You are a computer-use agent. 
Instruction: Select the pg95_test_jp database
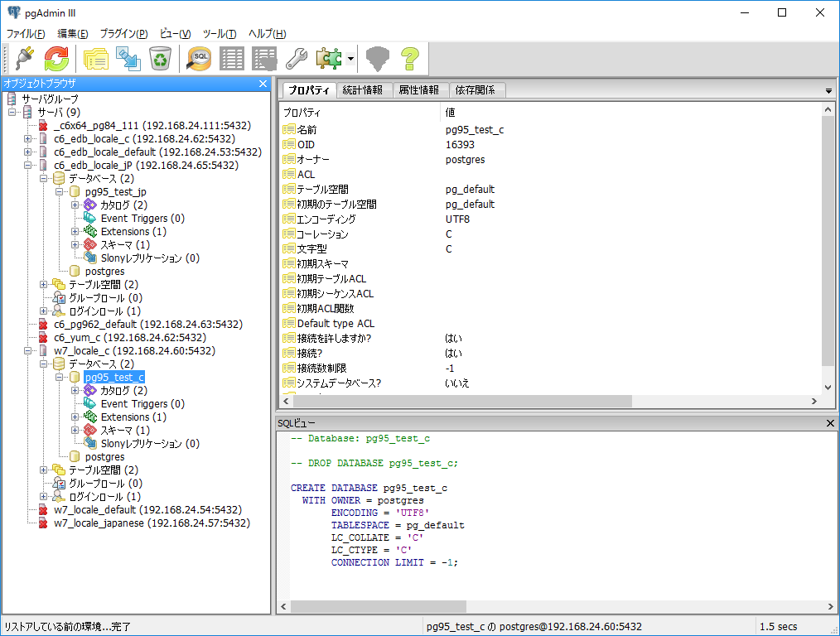click(x=115, y=192)
